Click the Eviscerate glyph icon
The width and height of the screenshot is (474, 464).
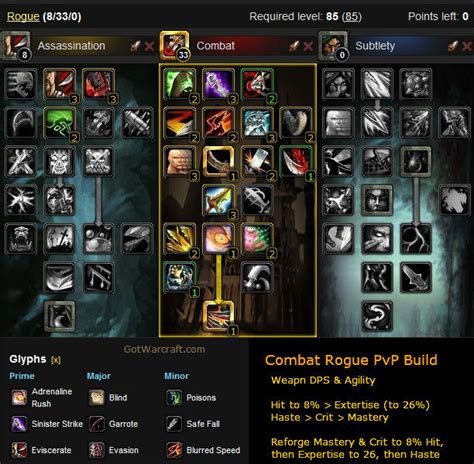click(x=19, y=450)
